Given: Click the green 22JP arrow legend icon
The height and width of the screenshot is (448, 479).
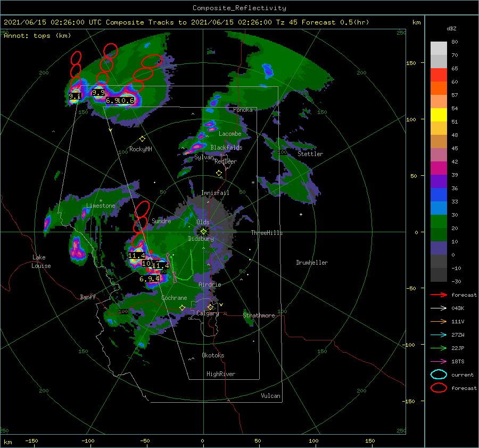Looking at the screenshot, I should click(x=439, y=348).
